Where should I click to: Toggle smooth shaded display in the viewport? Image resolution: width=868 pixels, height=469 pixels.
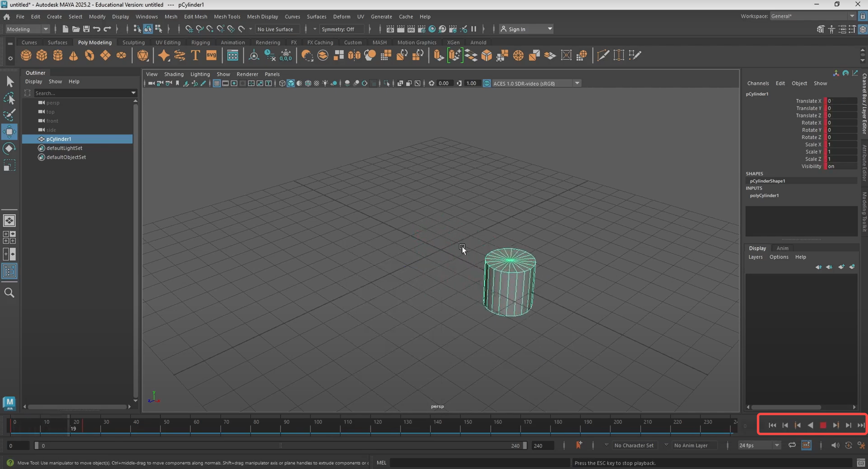(291, 83)
